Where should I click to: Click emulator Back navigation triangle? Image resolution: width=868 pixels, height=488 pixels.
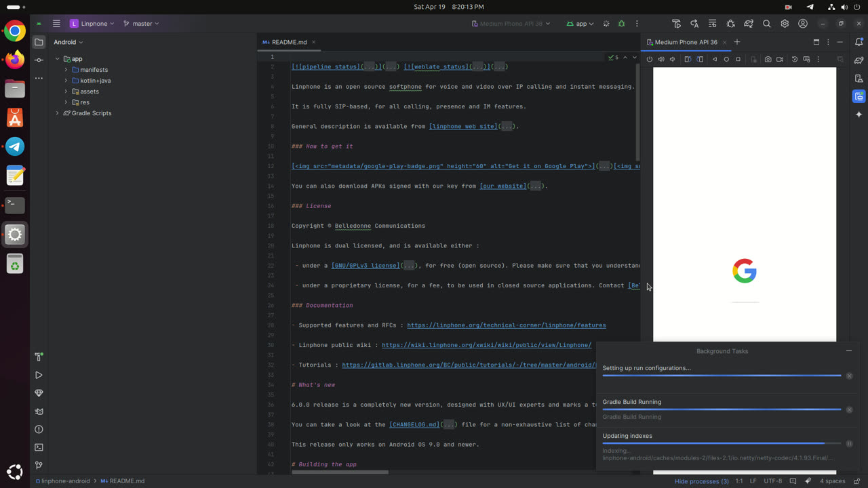pyautogui.click(x=715, y=60)
